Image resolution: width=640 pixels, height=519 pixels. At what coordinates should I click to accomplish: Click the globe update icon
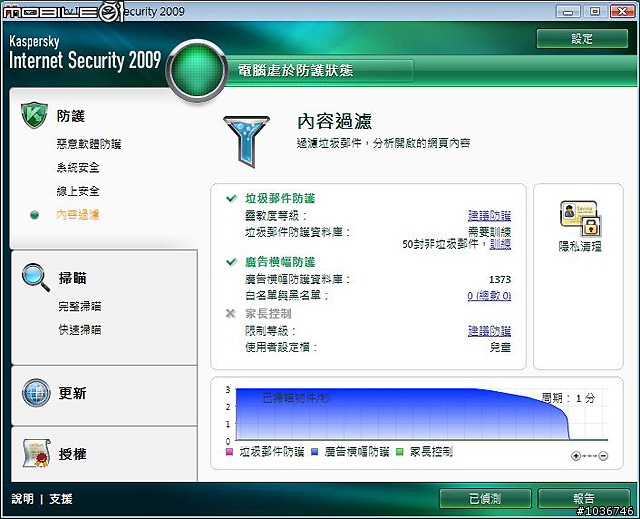click(36, 393)
